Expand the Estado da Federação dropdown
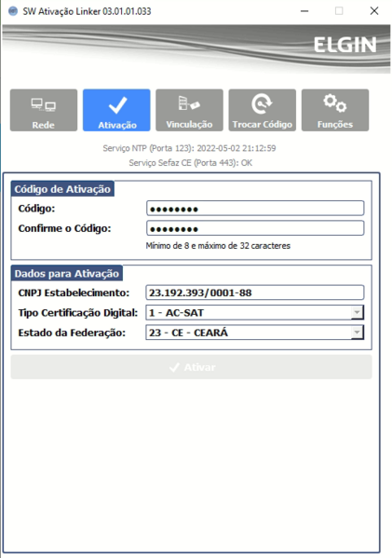392x558 pixels. point(357,333)
